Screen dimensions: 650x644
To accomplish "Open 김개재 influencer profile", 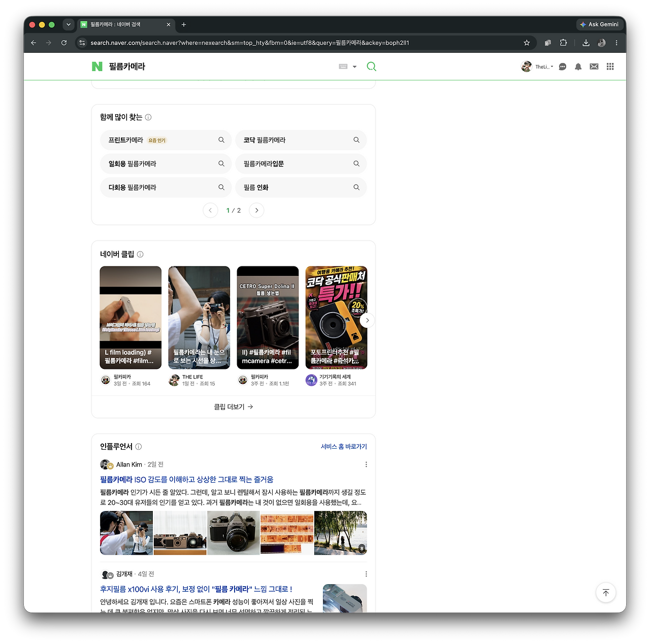I will click(x=124, y=574).
